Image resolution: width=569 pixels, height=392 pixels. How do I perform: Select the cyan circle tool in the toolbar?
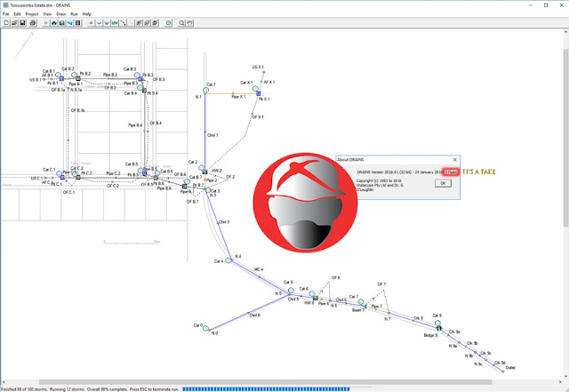pyautogui.click(x=168, y=23)
